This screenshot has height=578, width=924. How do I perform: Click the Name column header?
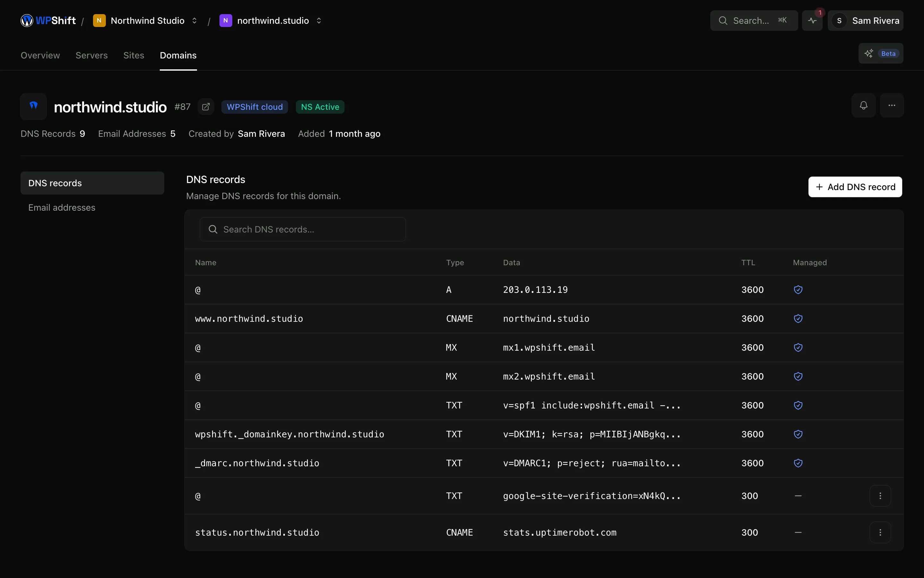point(205,263)
